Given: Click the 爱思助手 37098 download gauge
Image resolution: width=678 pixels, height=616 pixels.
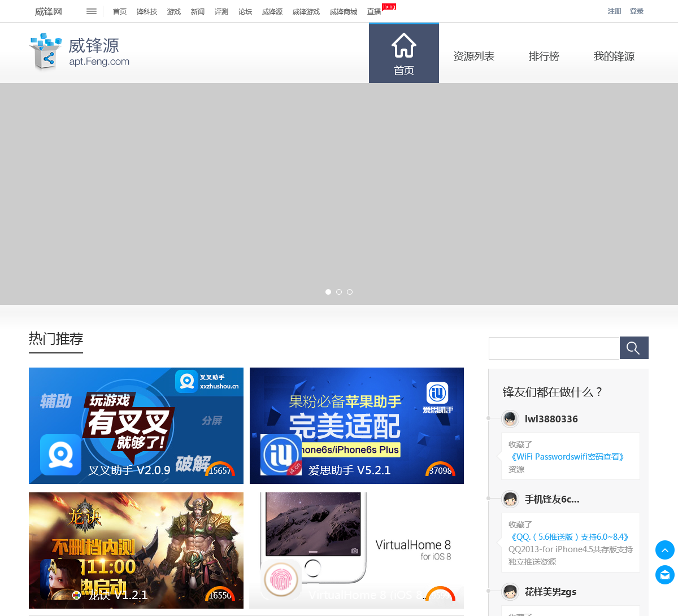Looking at the screenshot, I should point(440,469).
